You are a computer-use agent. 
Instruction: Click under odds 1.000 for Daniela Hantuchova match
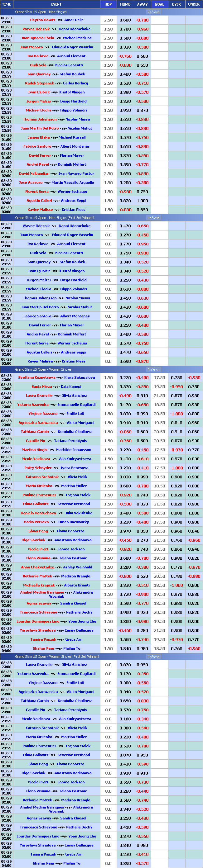[x=194, y=513]
